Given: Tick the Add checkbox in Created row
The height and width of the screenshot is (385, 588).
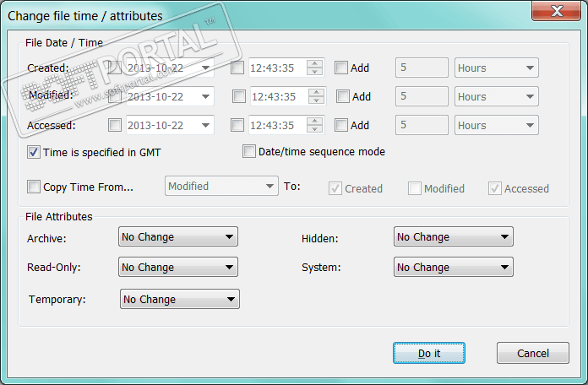Looking at the screenshot, I should point(340,68).
